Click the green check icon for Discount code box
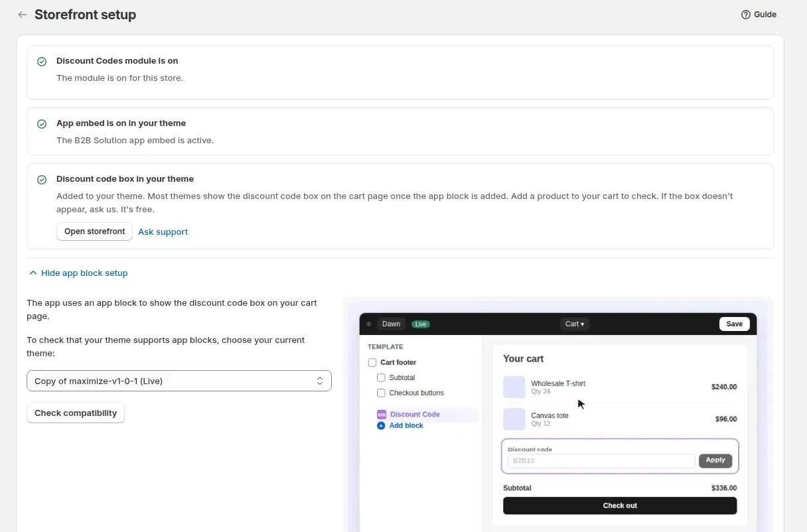The height and width of the screenshot is (532, 807). point(42,180)
